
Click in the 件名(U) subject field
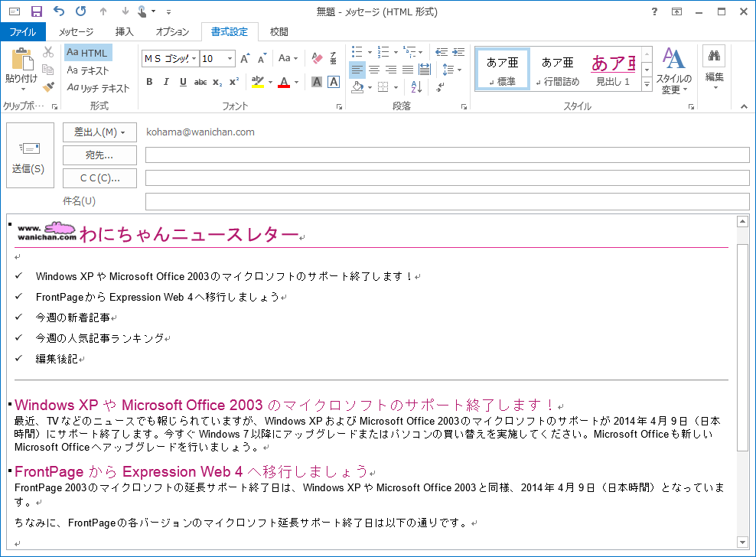click(448, 201)
